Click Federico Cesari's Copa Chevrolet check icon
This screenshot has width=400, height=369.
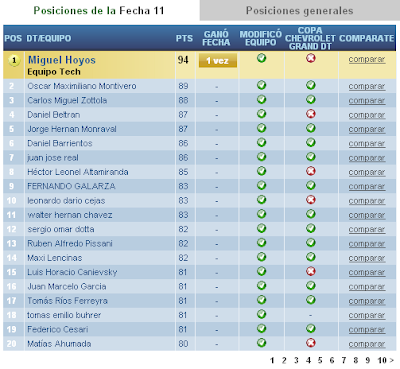point(311,329)
